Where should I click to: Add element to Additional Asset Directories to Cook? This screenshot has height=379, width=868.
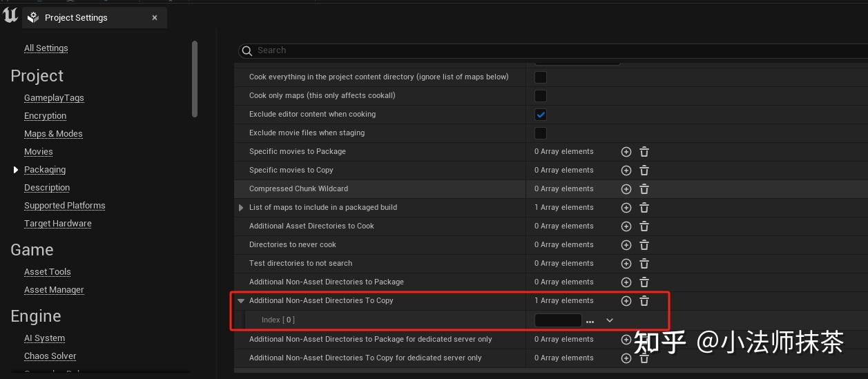[x=626, y=226]
